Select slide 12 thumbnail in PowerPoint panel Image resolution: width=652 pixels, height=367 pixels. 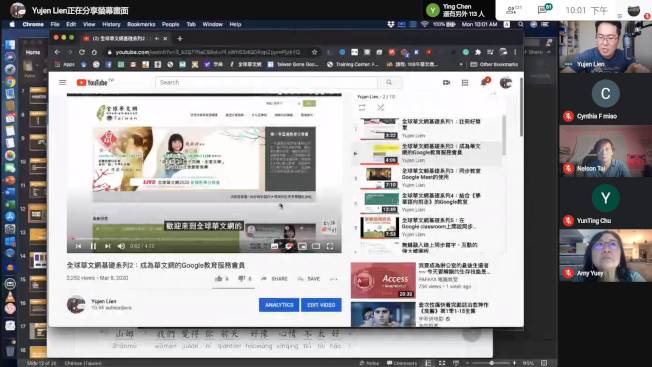coord(38,214)
